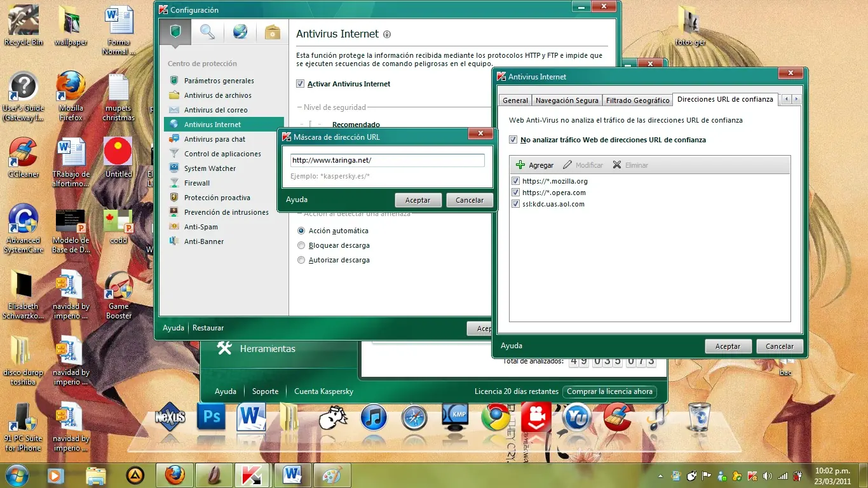Click the magnifier scan settings icon

coord(207,32)
